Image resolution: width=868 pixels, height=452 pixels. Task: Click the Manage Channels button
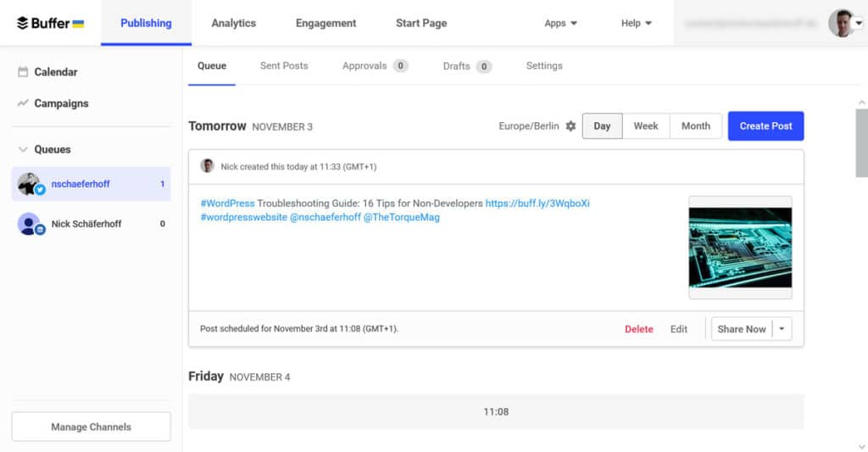point(92,427)
